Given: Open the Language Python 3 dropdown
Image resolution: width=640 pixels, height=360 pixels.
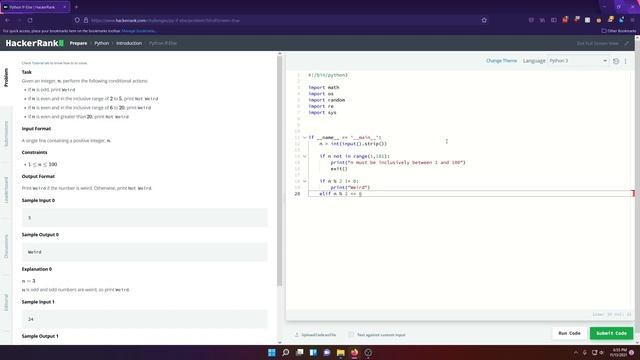Looking at the screenshot, I should [x=578, y=61].
